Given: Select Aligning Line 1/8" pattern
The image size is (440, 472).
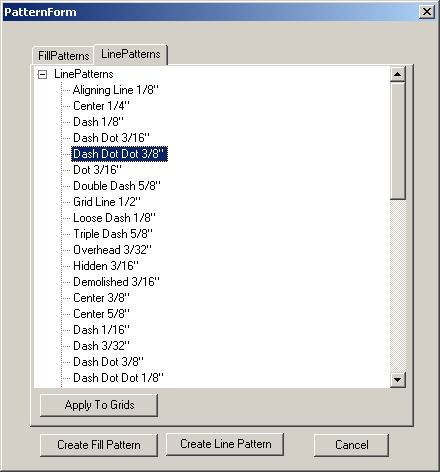Looking at the screenshot, I should 116,90.
